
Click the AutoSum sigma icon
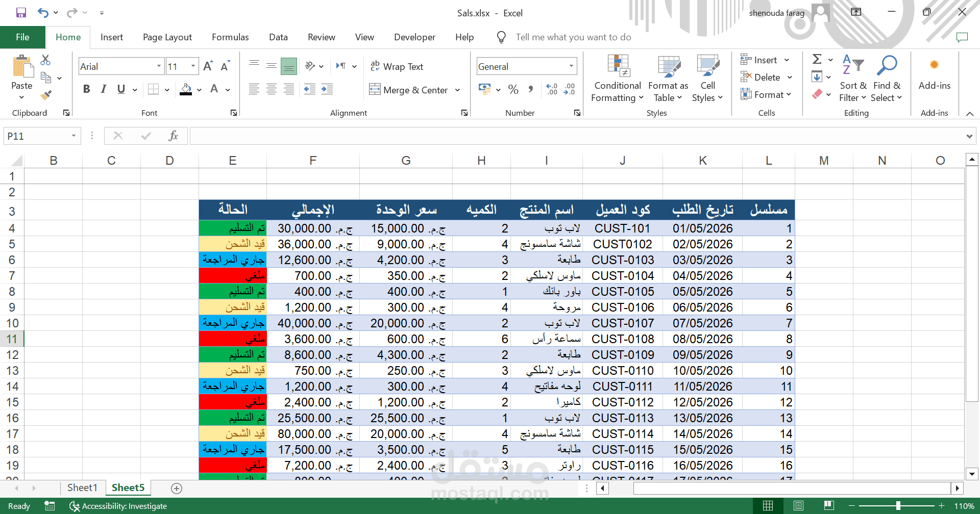[817, 60]
